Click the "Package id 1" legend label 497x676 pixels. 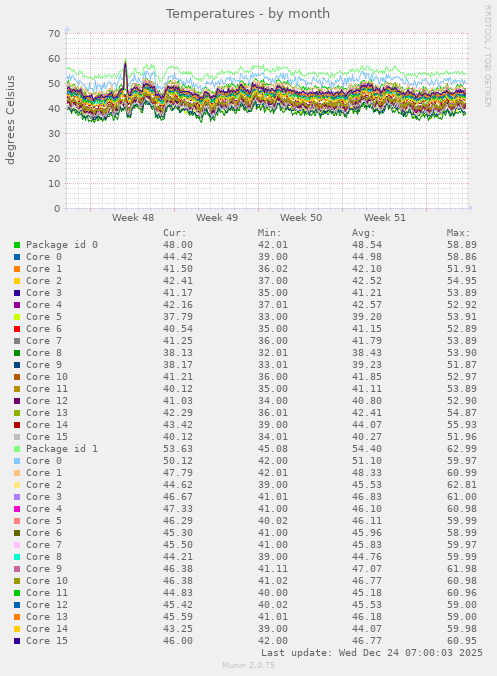click(x=62, y=449)
